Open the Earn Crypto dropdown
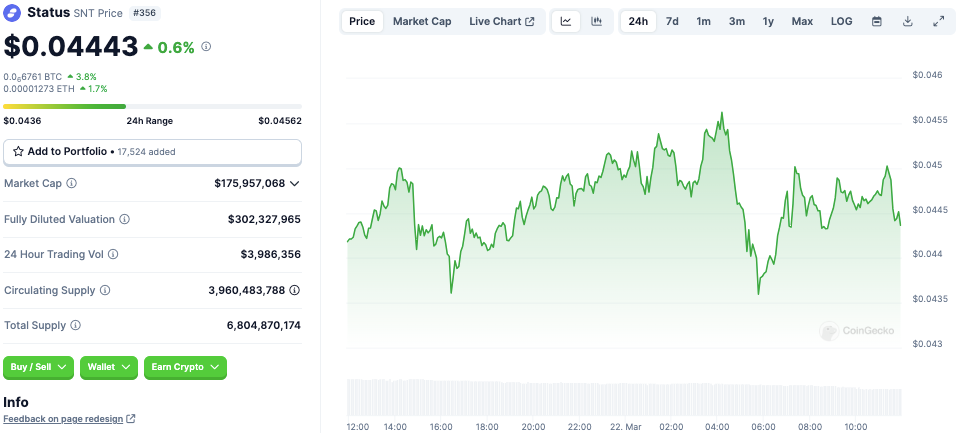960x433 pixels. coord(186,367)
